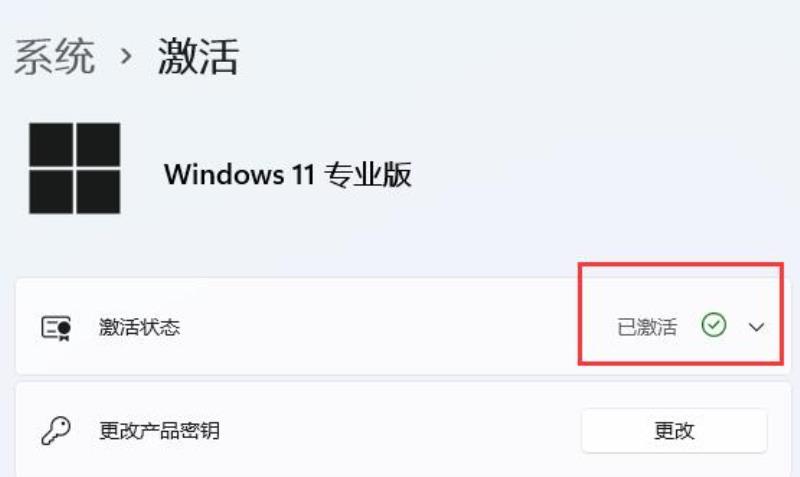
Task: Click the activation state certificate icon
Action: (56, 328)
